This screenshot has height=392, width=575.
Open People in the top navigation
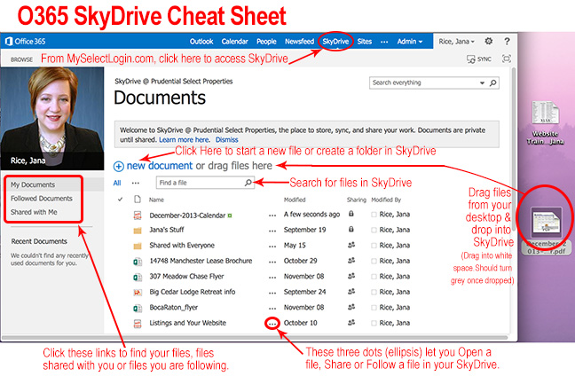(266, 42)
